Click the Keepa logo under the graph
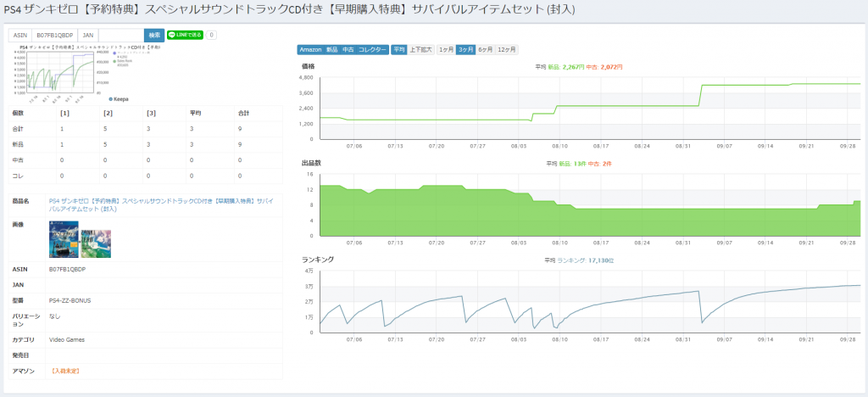 tap(119, 98)
